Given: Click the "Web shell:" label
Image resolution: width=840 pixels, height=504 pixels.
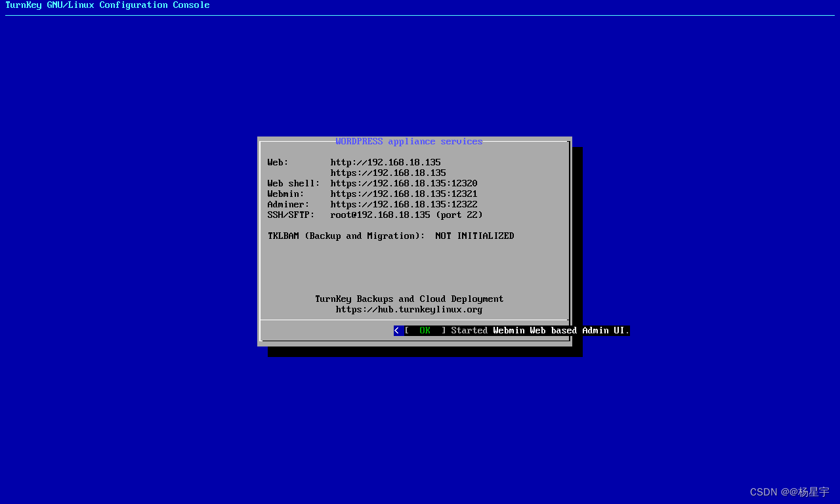Looking at the screenshot, I should pos(294,183).
